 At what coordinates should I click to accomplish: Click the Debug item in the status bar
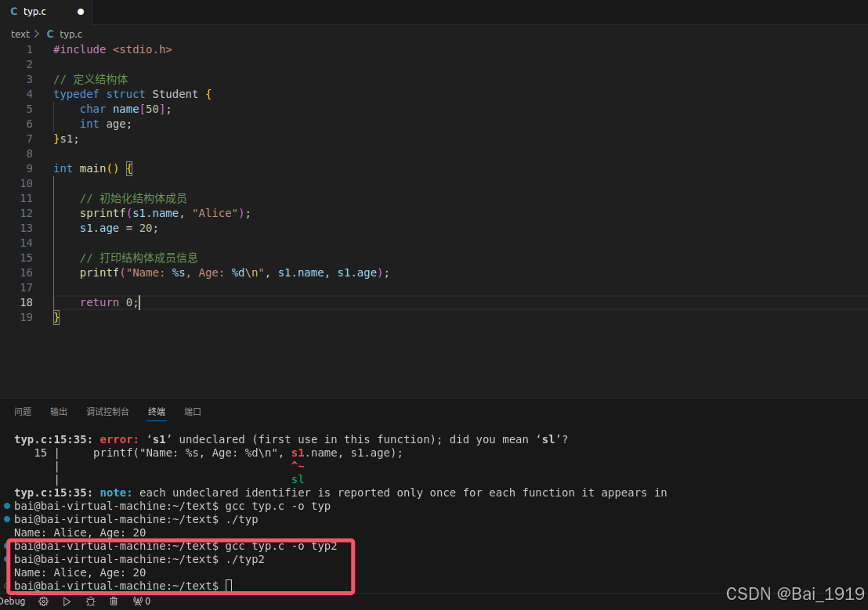tap(13, 601)
